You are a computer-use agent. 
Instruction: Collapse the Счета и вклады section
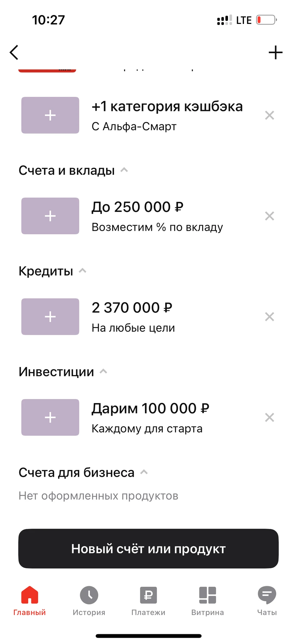[124, 170]
